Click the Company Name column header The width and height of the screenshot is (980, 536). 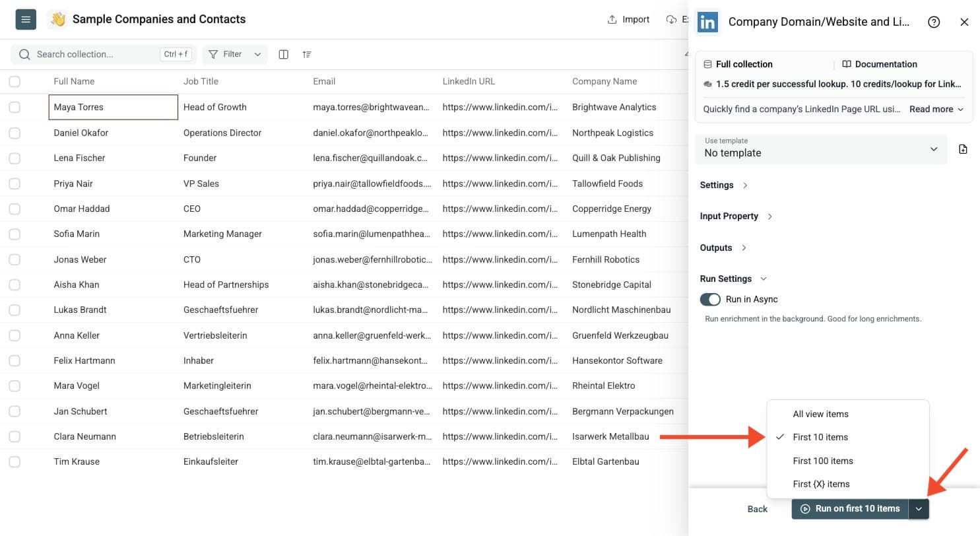604,81
